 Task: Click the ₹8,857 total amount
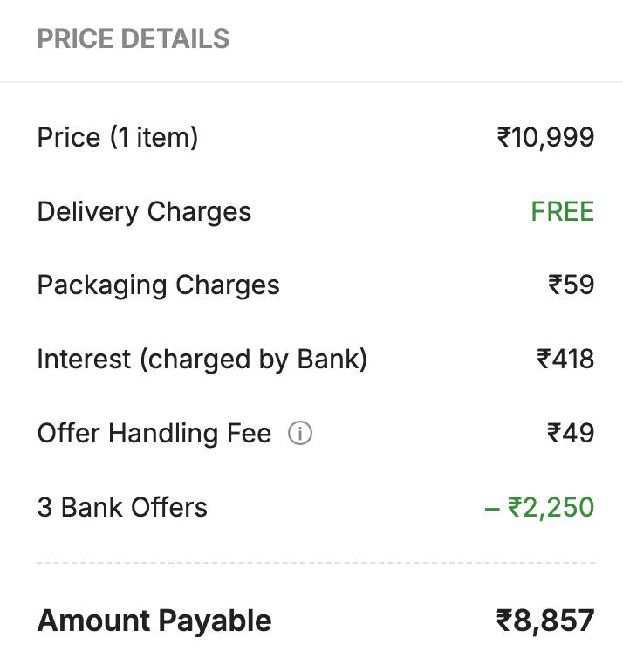coord(545,621)
